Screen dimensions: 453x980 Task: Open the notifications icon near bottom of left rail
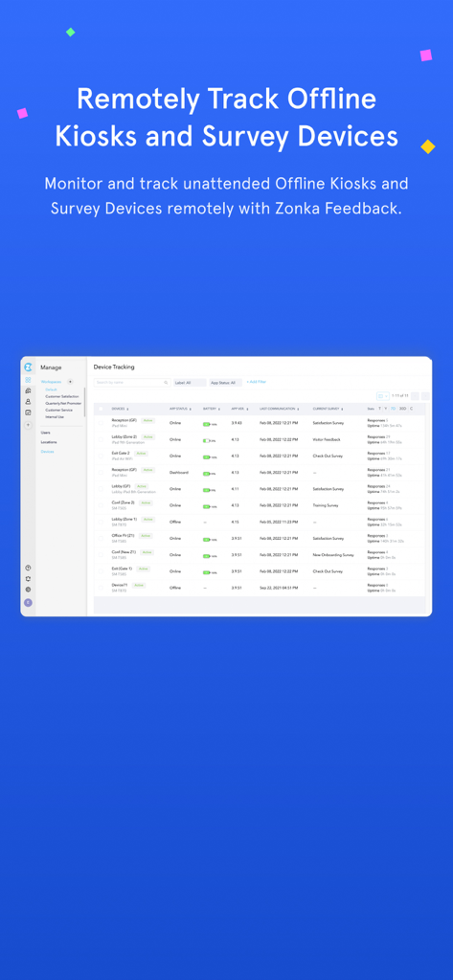click(28, 579)
